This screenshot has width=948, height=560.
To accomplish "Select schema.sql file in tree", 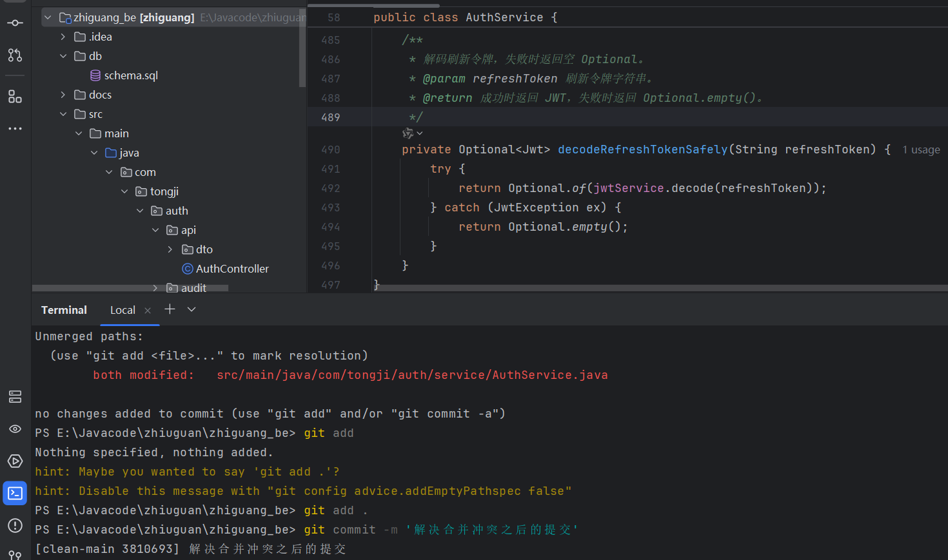I will tap(131, 75).
